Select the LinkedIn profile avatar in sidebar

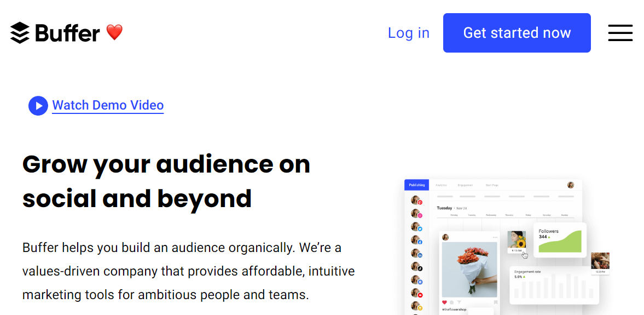pyautogui.click(x=416, y=254)
